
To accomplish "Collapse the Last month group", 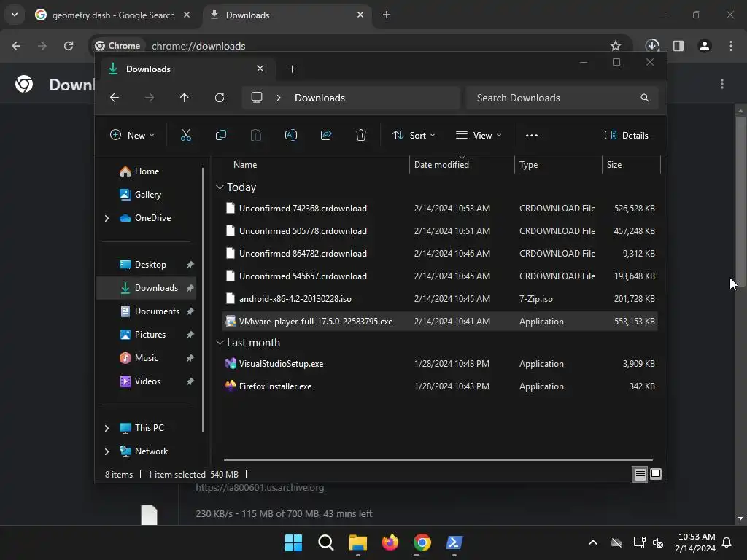I will pyautogui.click(x=220, y=343).
